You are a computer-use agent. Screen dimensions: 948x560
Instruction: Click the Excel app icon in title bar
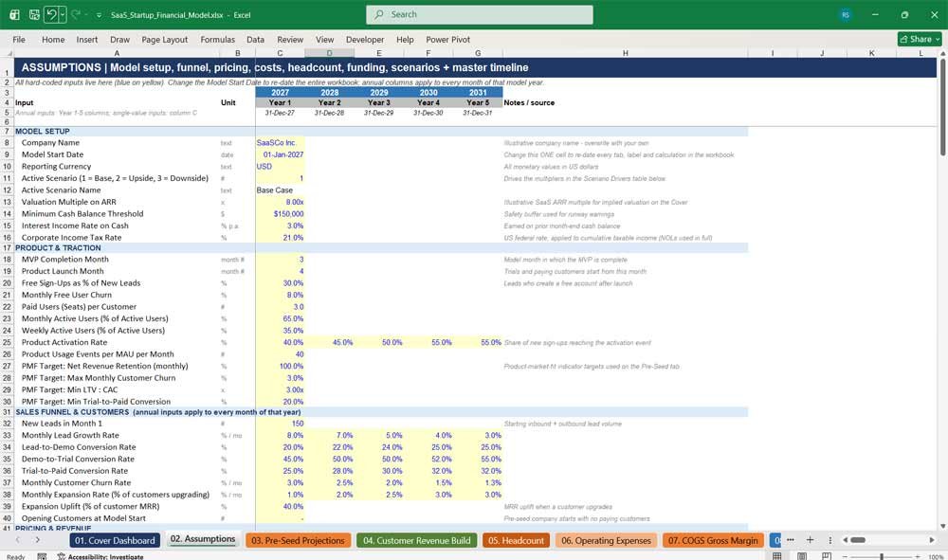[14, 14]
